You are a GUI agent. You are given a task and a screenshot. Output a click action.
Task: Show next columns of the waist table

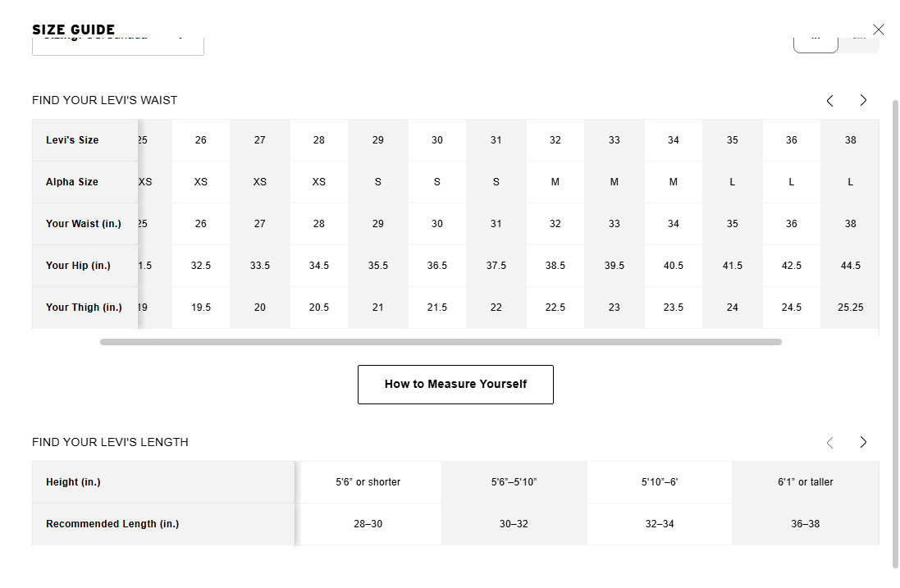coord(863,100)
